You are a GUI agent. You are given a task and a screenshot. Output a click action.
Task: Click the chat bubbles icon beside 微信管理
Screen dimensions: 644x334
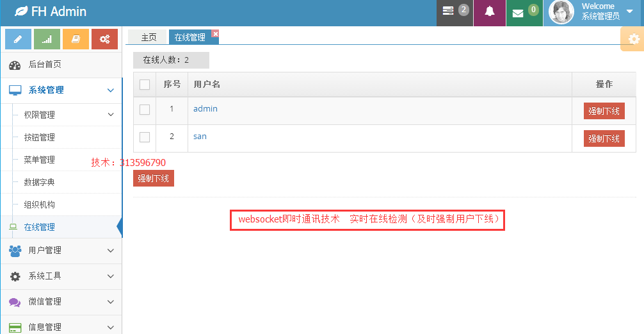(x=15, y=303)
